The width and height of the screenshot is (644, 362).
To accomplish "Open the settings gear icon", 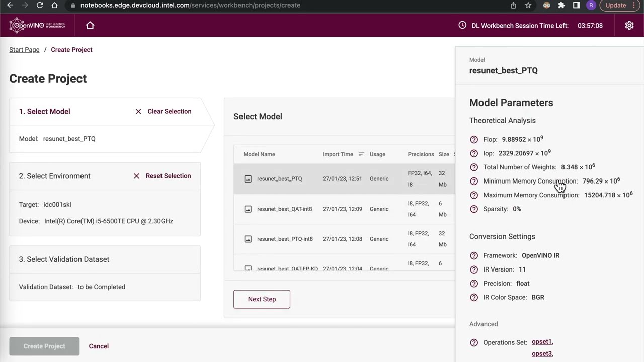I will (629, 25).
